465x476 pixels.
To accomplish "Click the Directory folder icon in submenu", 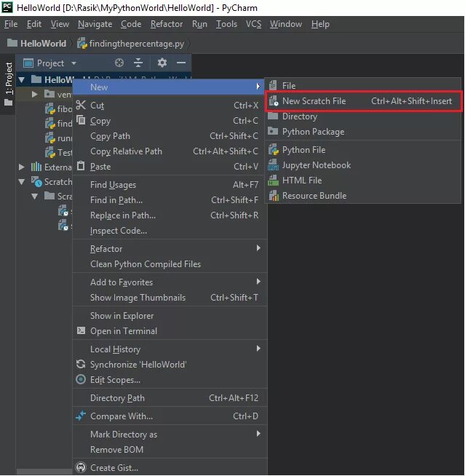I will coord(273,116).
